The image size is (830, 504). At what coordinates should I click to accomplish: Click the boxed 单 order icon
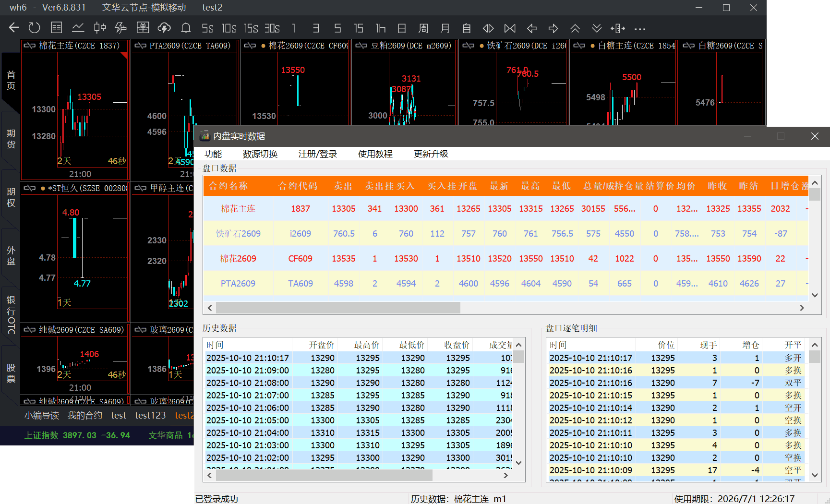coord(143,28)
